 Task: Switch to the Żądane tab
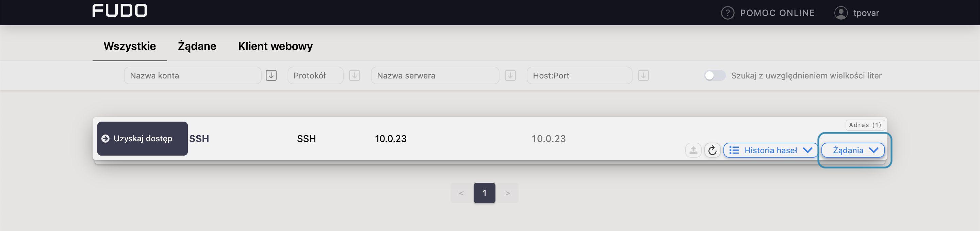point(197,46)
